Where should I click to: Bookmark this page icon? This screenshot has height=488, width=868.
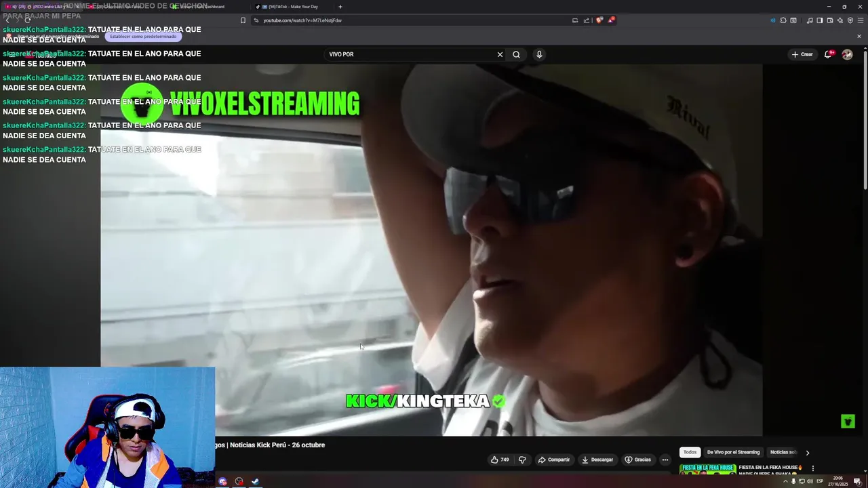(243, 20)
